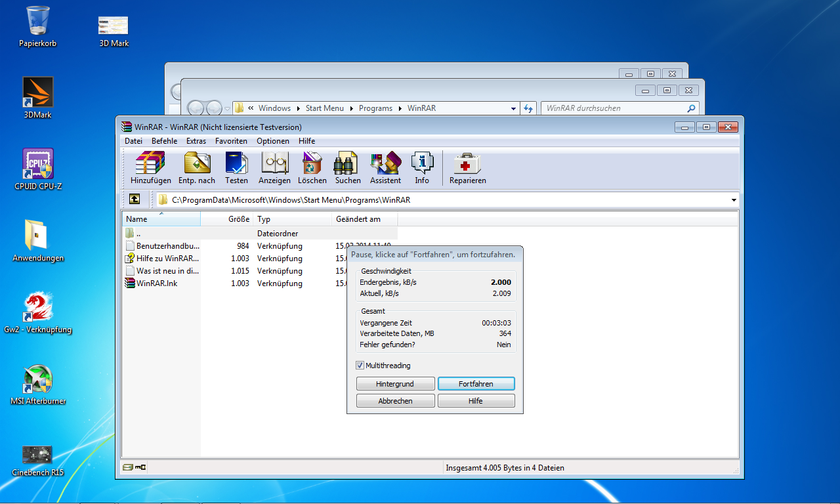Click the drive and key status bar icon
Screen dimensions: 840x504
[135, 468]
